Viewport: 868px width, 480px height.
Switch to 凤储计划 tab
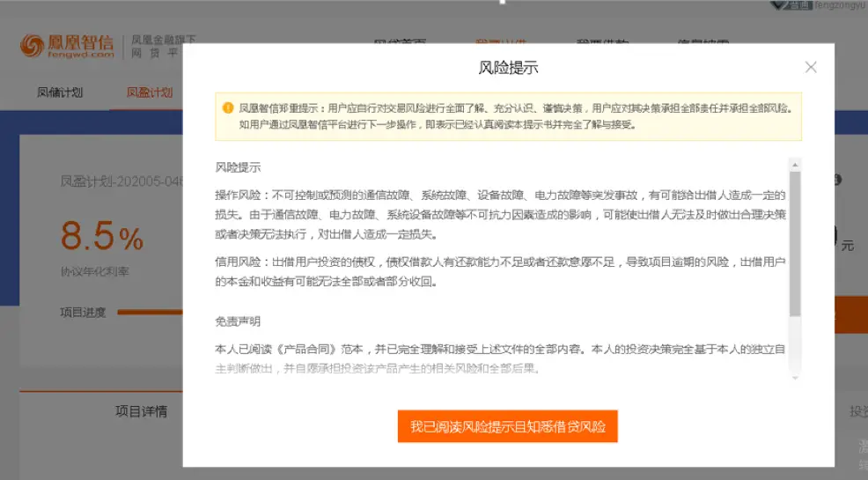pos(60,92)
